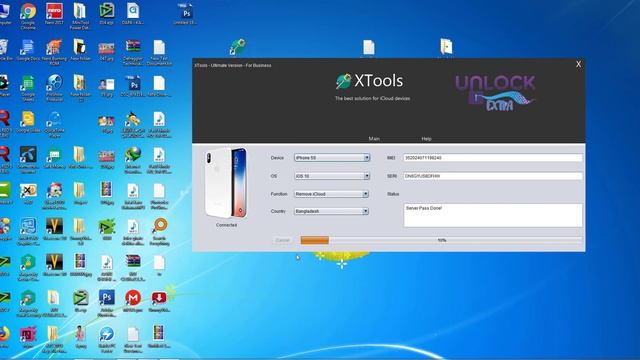Screen dimensions: 640x360
Task: Click the Unlock Extra logo
Action: click(x=495, y=93)
